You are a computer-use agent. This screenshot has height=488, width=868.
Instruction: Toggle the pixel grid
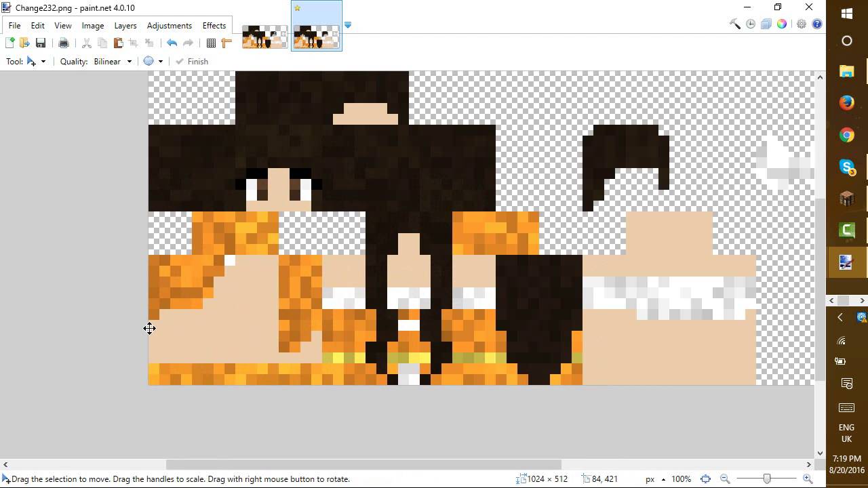211,43
